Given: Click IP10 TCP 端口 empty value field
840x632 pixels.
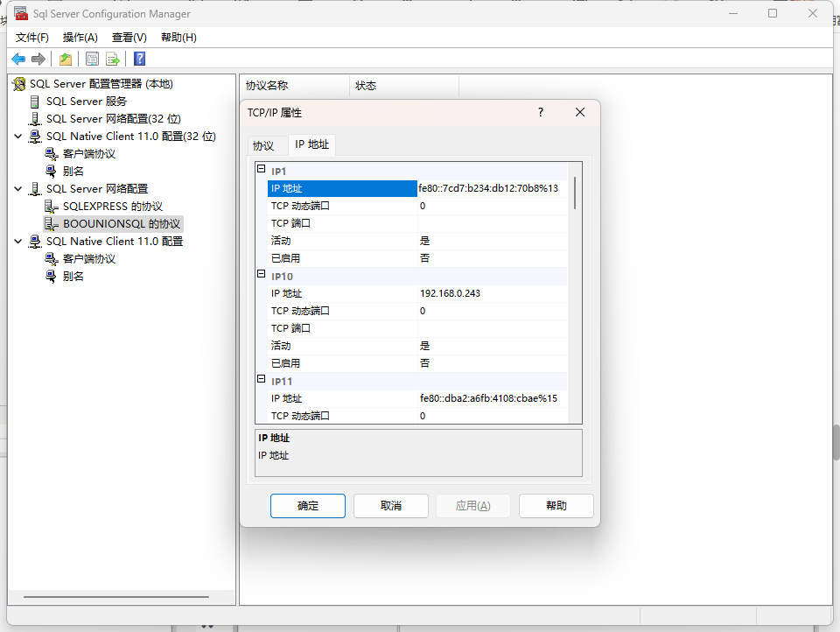Looking at the screenshot, I should click(493, 328).
